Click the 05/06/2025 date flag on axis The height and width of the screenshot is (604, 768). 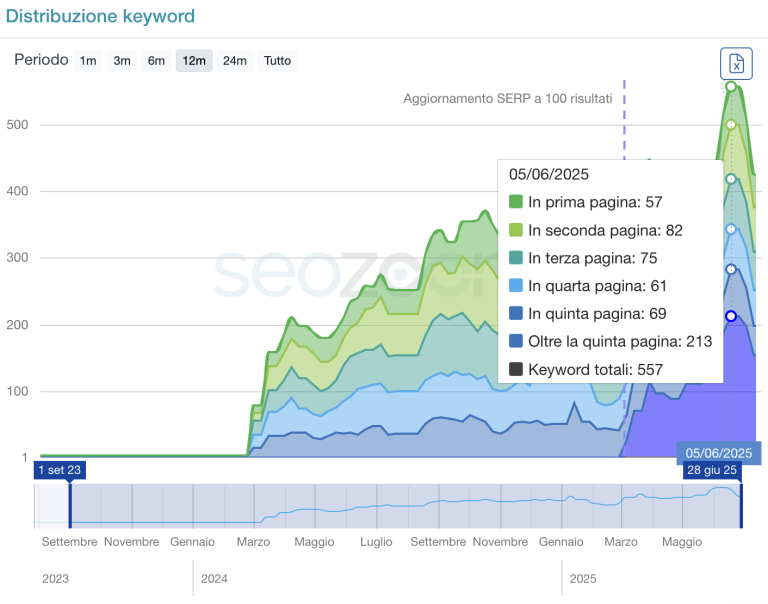point(719,452)
